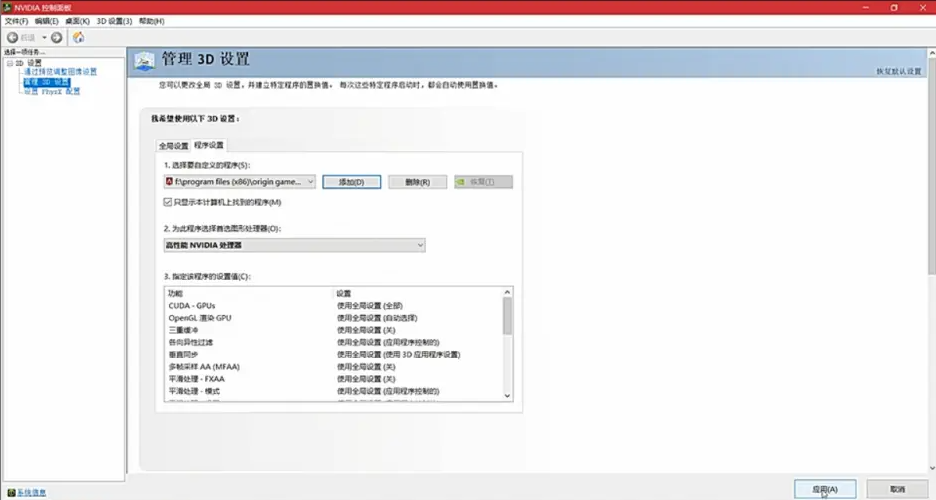
Task: Click the back navigation arrow
Action: click(x=13, y=38)
